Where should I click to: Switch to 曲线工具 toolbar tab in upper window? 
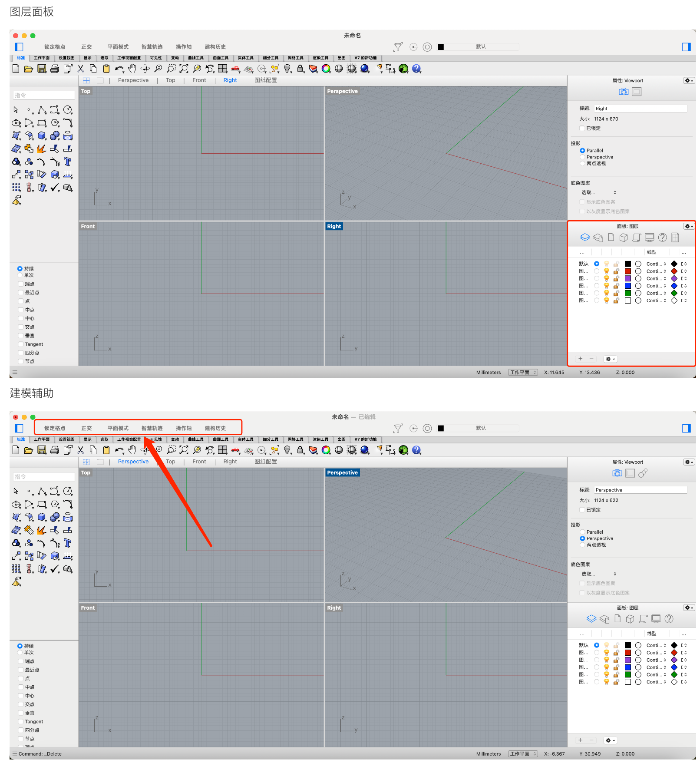pyautogui.click(x=195, y=58)
